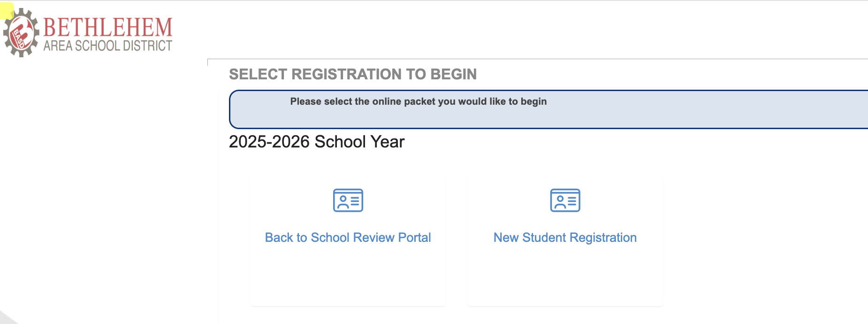Click the text lines inside the Review Portal ID icon
This screenshot has height=324, width=868.
[355, 201]
